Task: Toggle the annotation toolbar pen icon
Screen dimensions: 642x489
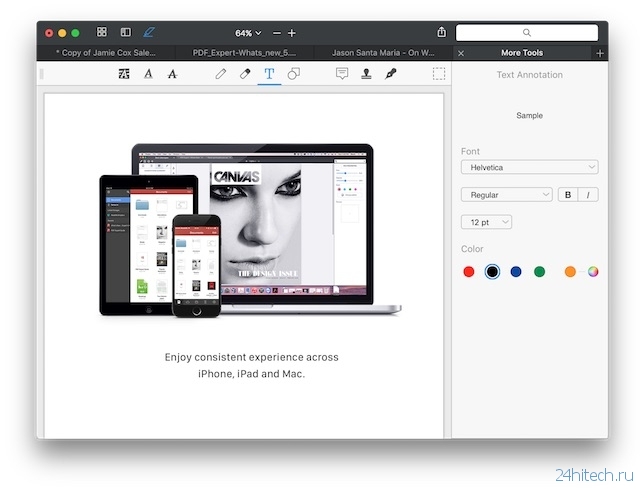Action: click(149, 32)
